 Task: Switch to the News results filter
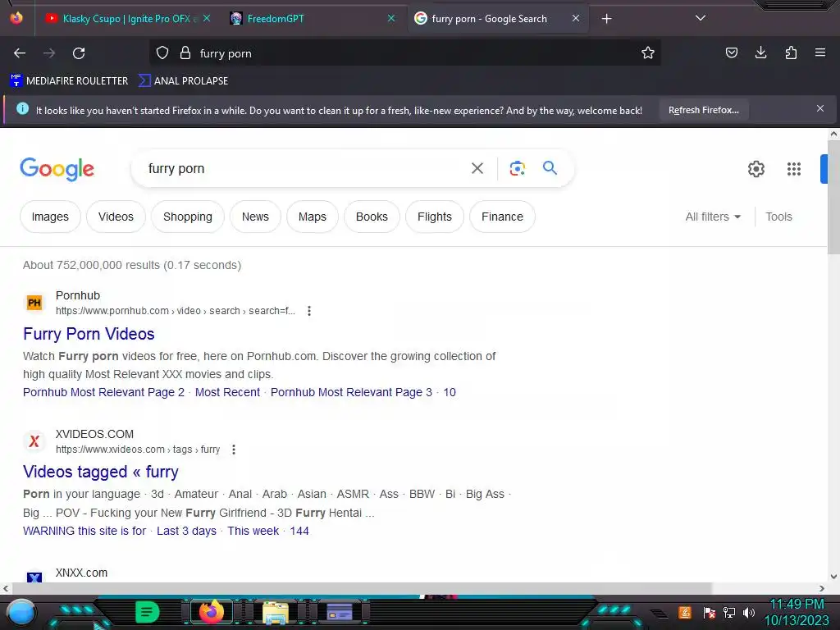255,217
